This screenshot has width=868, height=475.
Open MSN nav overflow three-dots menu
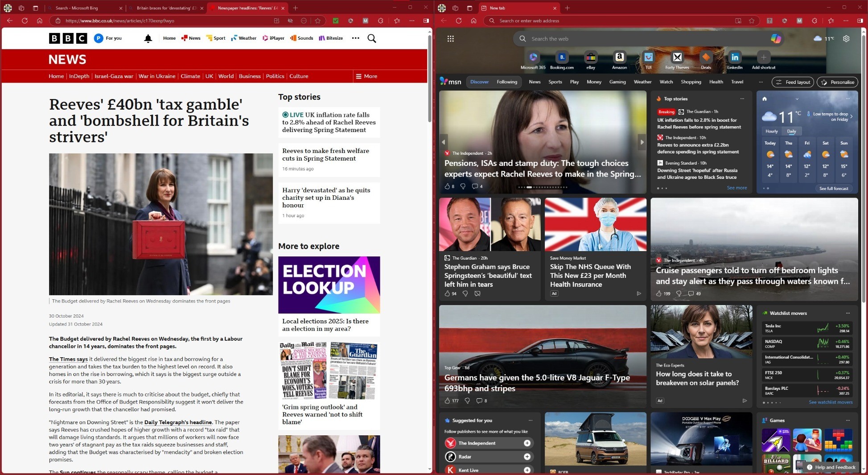[x=761, y=82]
